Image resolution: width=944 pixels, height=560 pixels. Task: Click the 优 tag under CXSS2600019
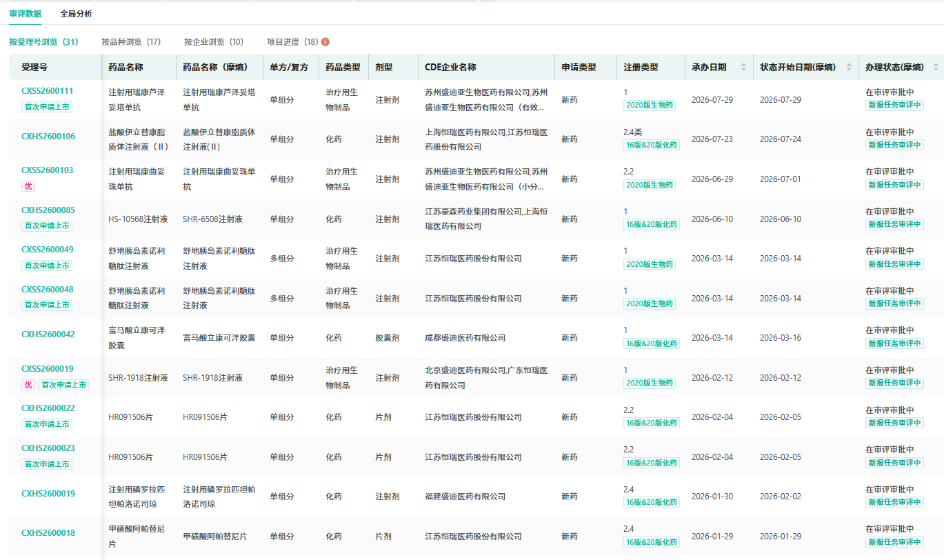28,385
